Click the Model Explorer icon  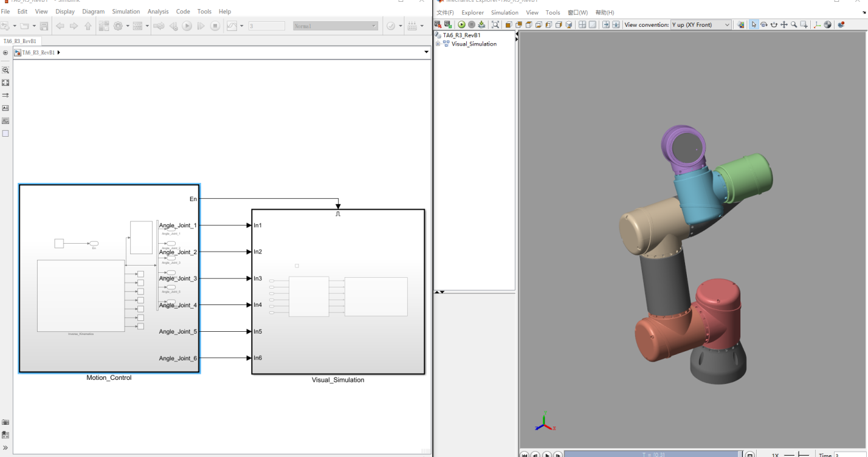coord(137,26)
